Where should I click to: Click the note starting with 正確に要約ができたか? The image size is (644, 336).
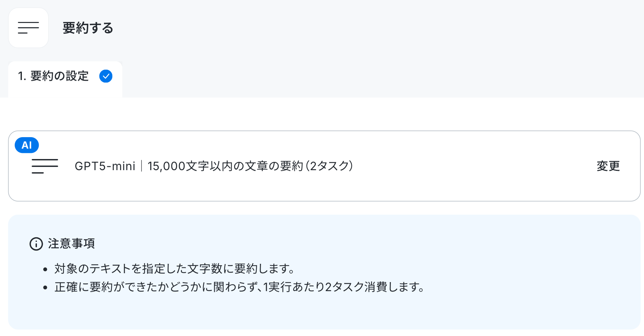240,287
